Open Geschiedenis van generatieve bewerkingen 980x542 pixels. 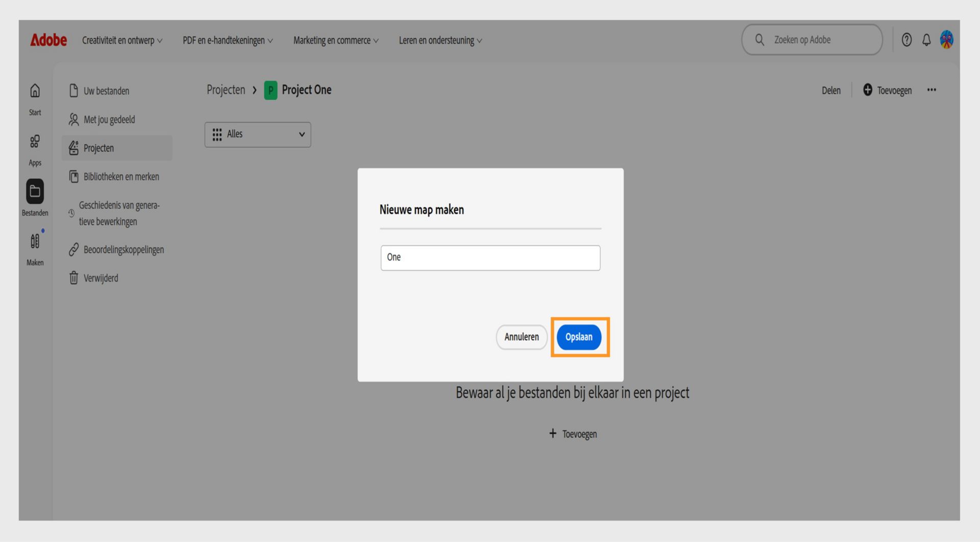pyautogui.click(x=119, y=213)
